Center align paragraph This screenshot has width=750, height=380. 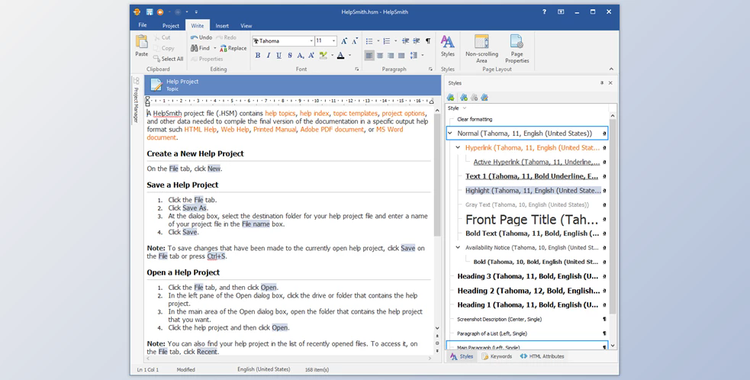coord(380,56)
